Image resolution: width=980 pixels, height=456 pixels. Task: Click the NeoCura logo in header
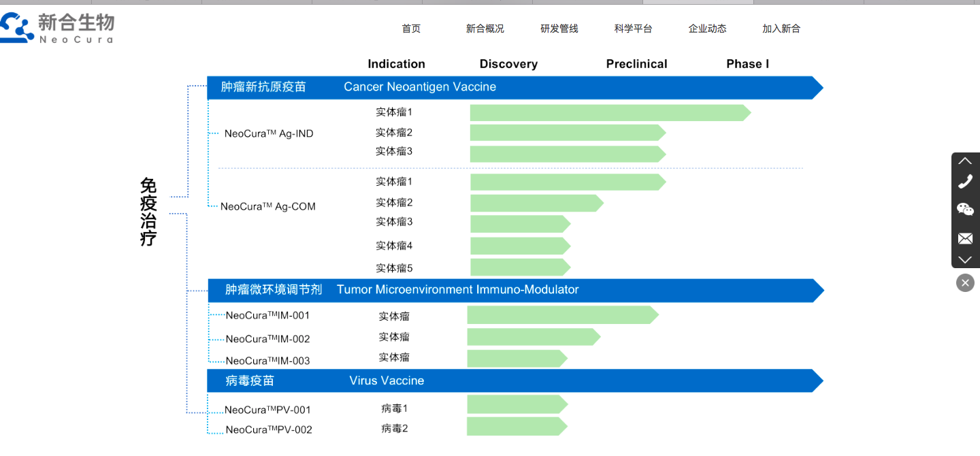point(57,29)
